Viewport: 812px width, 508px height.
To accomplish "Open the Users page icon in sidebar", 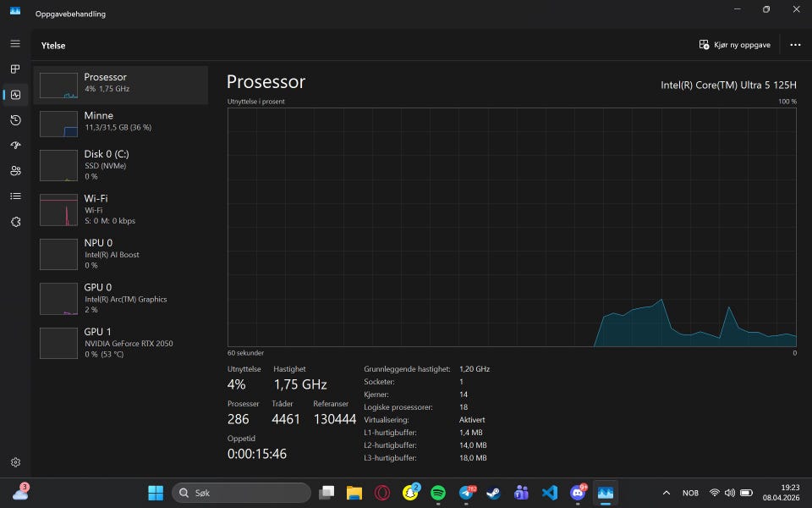I will click(x=15, y=170).
